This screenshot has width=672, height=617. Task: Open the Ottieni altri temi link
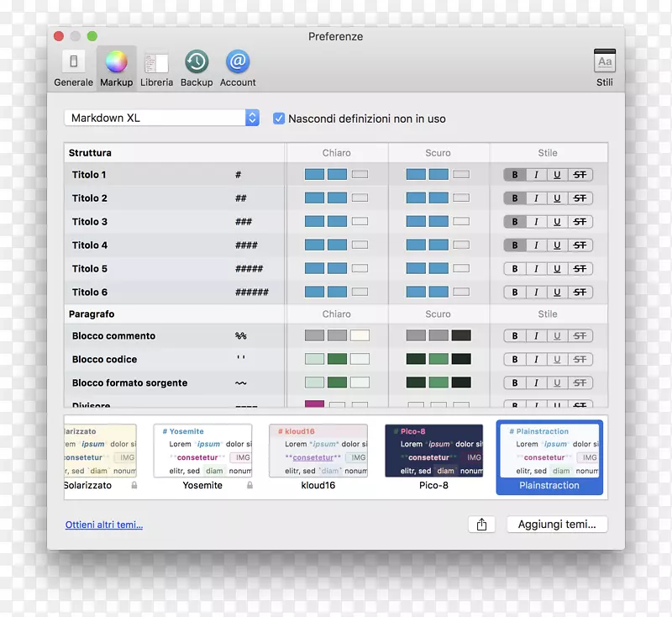(x=104, y=525)
